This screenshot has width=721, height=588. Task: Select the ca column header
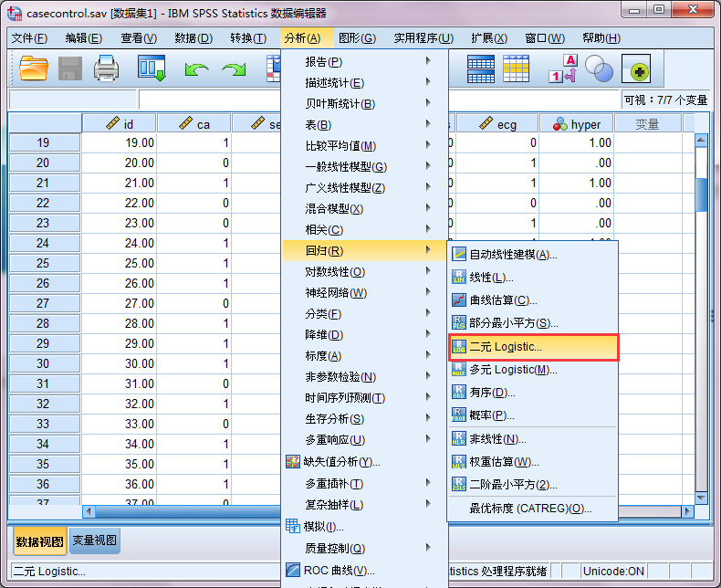(194, 124)
